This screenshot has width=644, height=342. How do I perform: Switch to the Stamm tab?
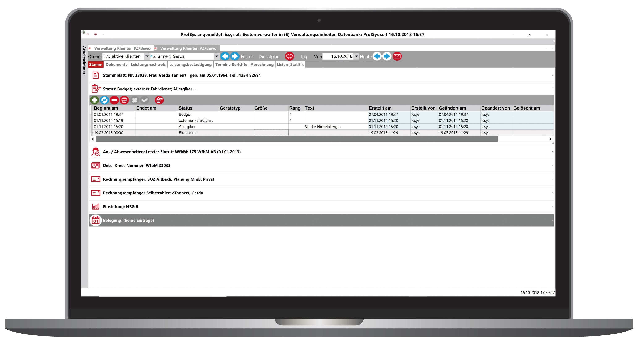tap(96, 65)
